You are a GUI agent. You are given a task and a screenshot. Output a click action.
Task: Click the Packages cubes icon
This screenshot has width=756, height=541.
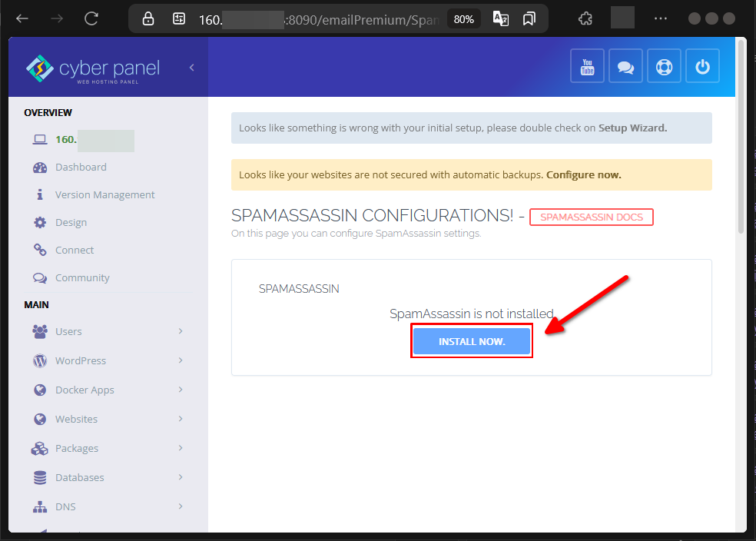click(x=40, y=449)
